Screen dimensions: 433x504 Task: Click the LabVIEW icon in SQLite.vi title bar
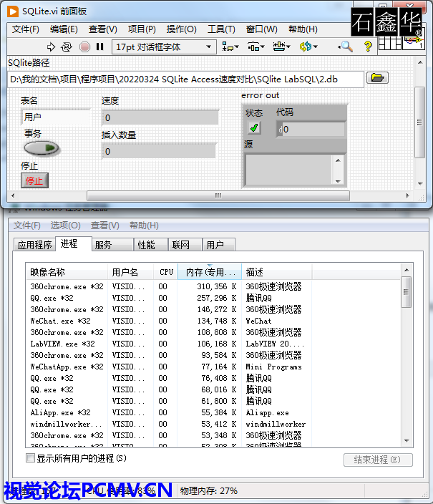(x=13, y=11)
